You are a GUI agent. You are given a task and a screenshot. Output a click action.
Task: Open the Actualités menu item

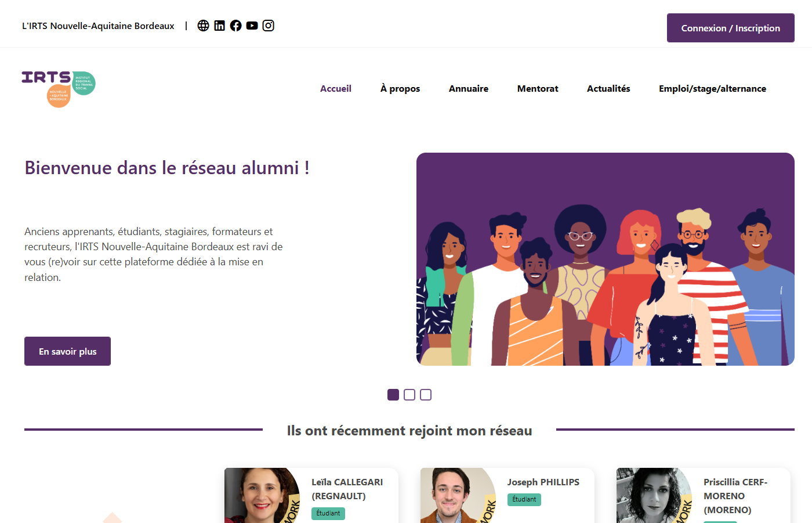point(608,89)
